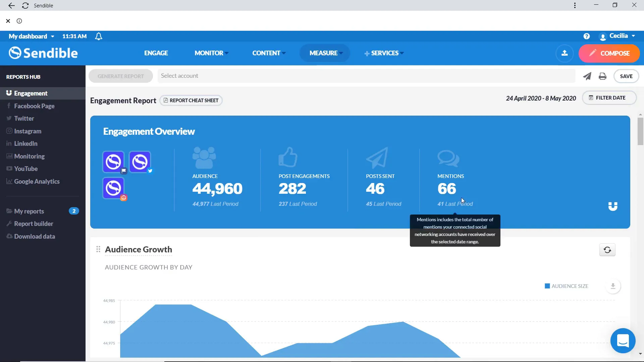Click the Instagram account avatar
Screen dimensions: 644x362
click(x=113, y=188)
